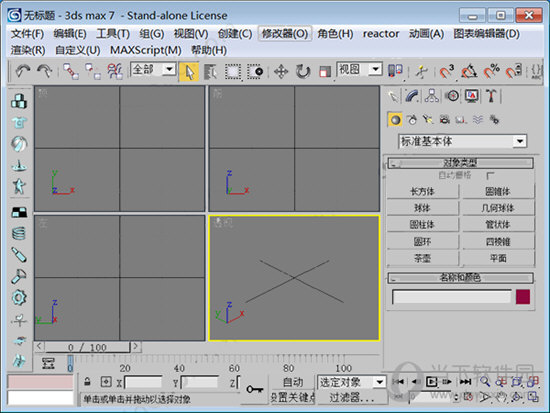Open the 标准基本体 category dropdown
The height and width of the screenshot is (413, 550).
(519, 141)
